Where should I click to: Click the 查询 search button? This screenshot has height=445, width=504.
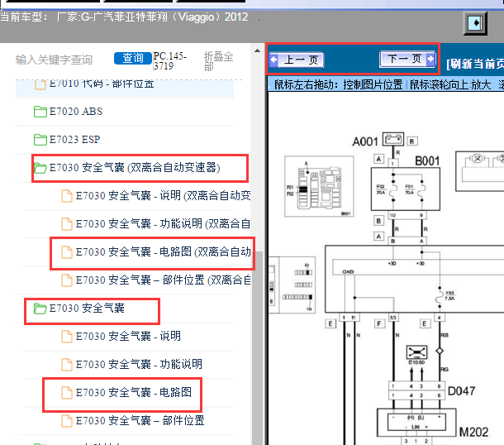click(133, 58)
